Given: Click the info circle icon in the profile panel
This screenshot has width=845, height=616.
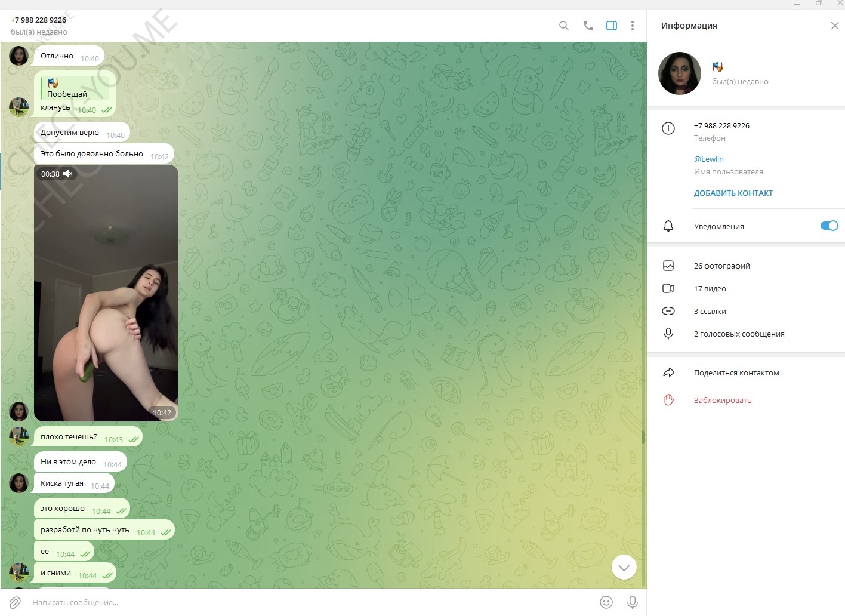Looking at the screenshot, I should 668,128.
